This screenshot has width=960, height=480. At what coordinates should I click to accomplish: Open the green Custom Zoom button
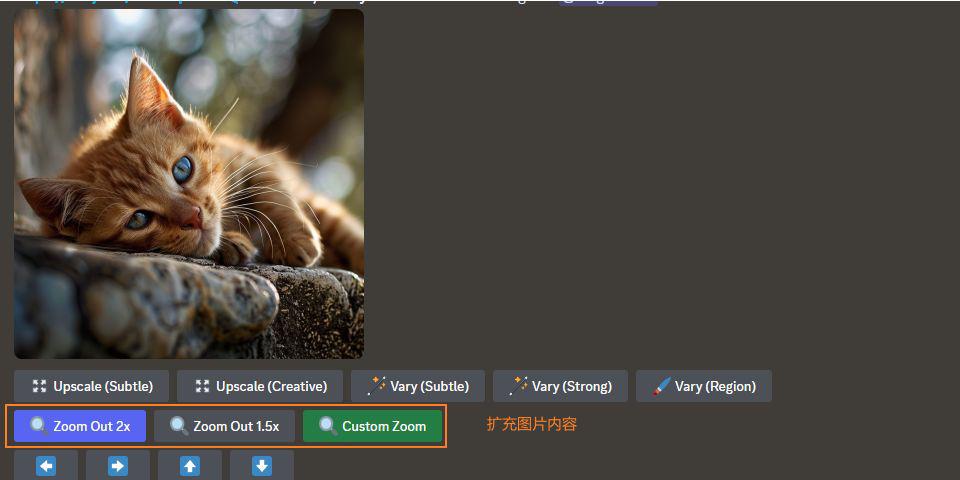[372, 426]
